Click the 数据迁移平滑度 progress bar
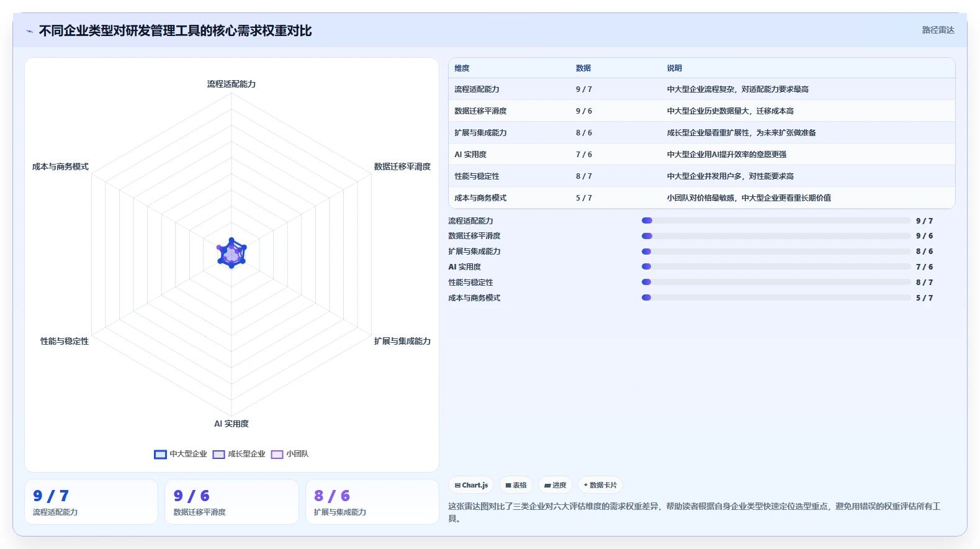This screenshot has height=549, width=980. (x=776, y=236)
